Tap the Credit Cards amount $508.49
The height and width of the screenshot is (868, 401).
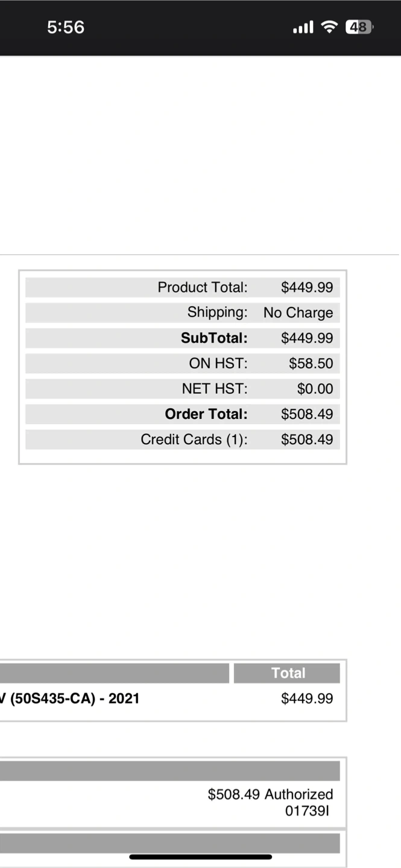[306, 439]
